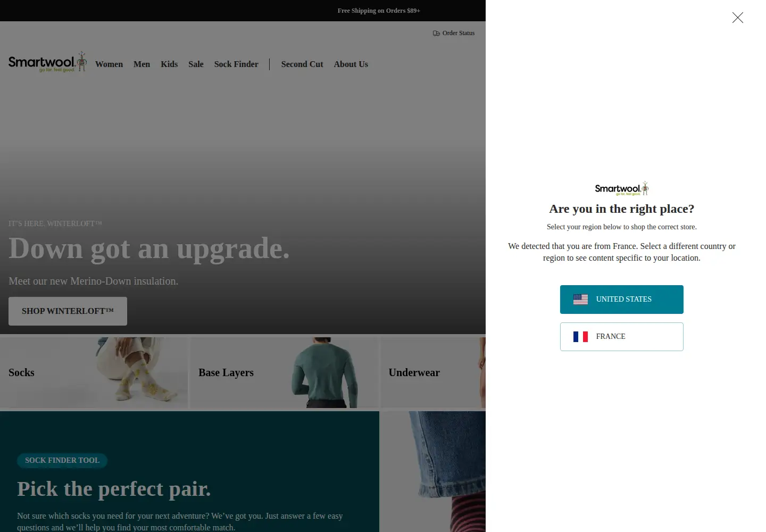Click the United States flag icon
Screen dimensions: 766x532
[580, 300]
